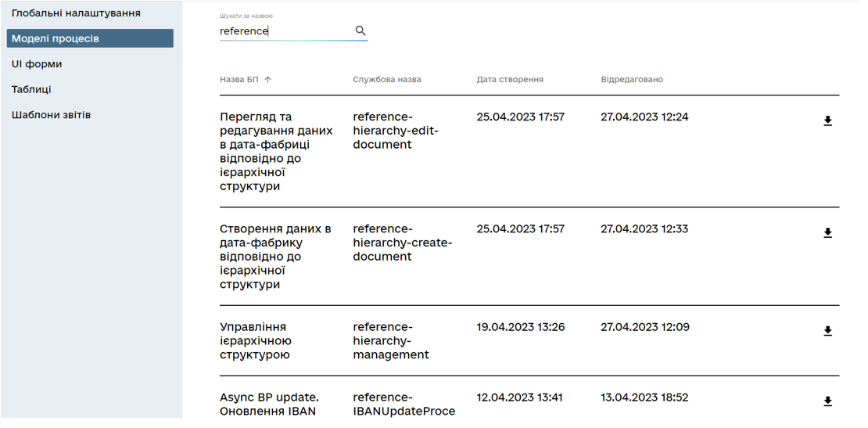
Task: Open process Управління ієрархічною структурою
Action: coord(255,340)
